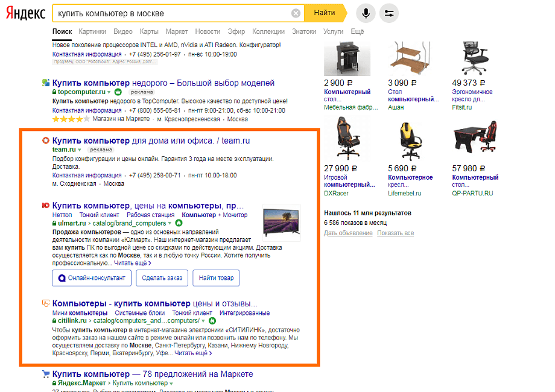Screen dimensions: 555x392
Task: Click the Yandex Market cart favicon
Action: pyautogui.click(x=46, y=373)
